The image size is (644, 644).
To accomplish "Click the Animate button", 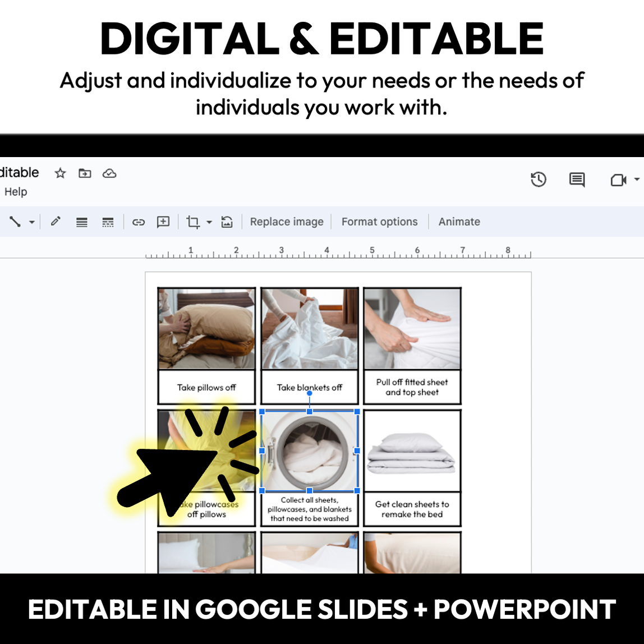I will point(459,222).
